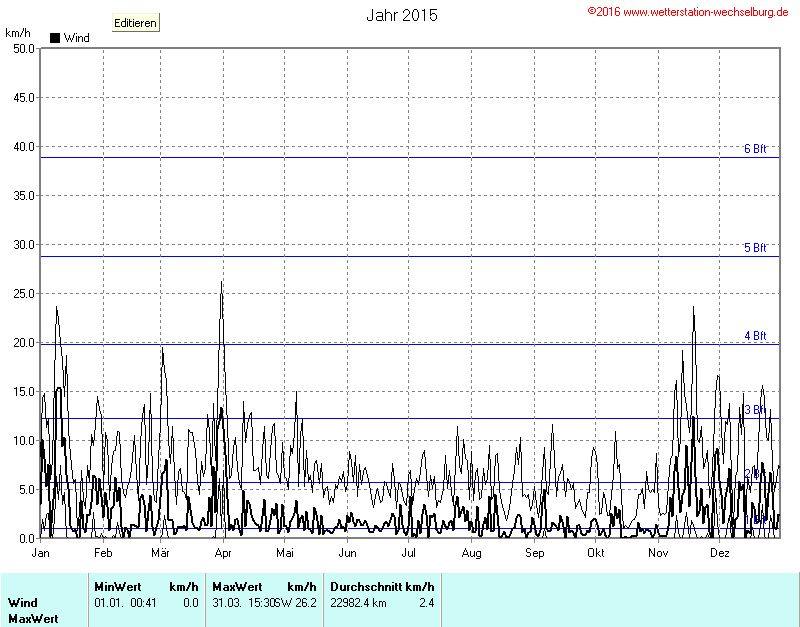
Task: Click the 'Wind' row label in table
Action: click(23, 603)
